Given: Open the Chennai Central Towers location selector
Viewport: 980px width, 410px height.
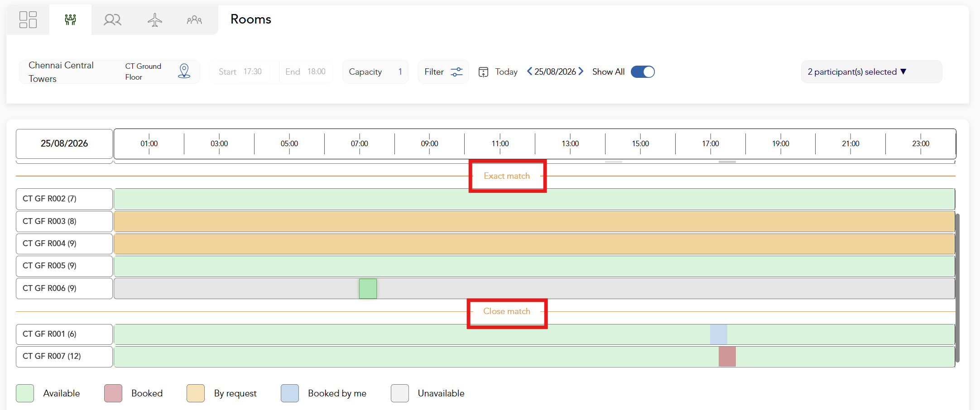Looking at the screenshot, I should (x=109, y=72).
